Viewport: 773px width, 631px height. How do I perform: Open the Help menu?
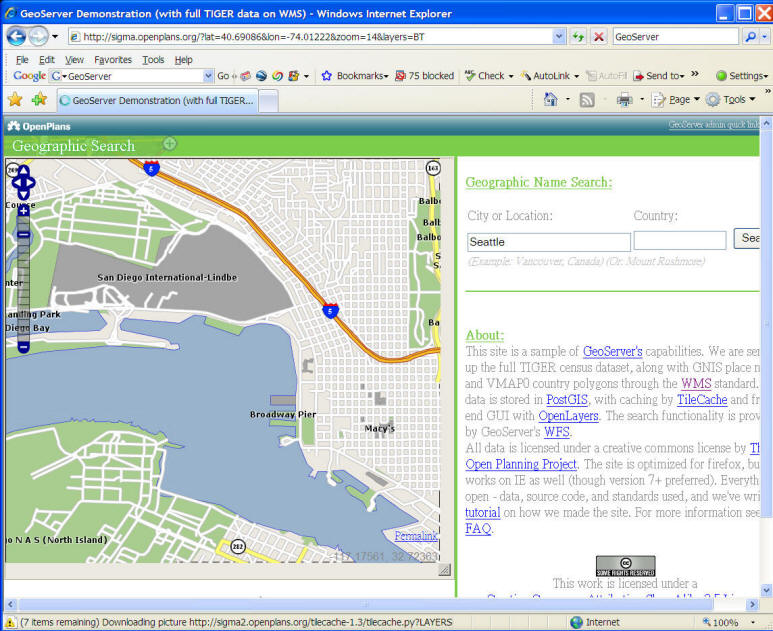pyautogui.click(x=183, y=60)
